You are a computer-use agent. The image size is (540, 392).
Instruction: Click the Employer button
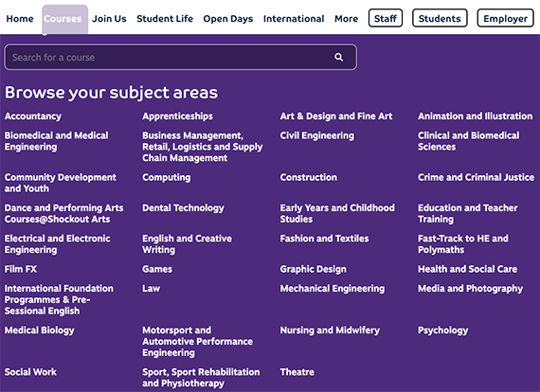pyautogui.click(x=505, y=18)
